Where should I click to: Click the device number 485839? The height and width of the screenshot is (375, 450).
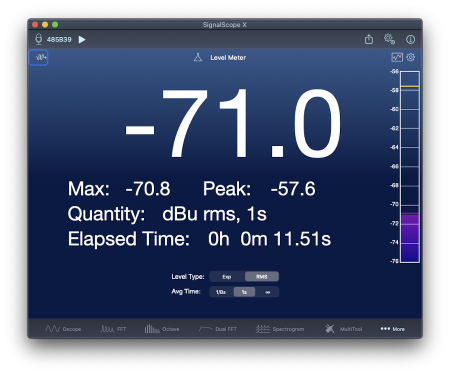click(59, 39)
